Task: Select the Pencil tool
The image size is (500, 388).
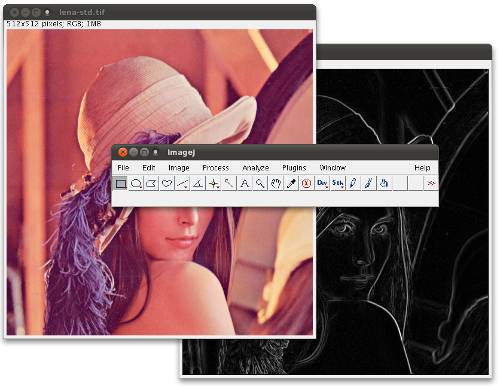Action: tap(353, 183)
